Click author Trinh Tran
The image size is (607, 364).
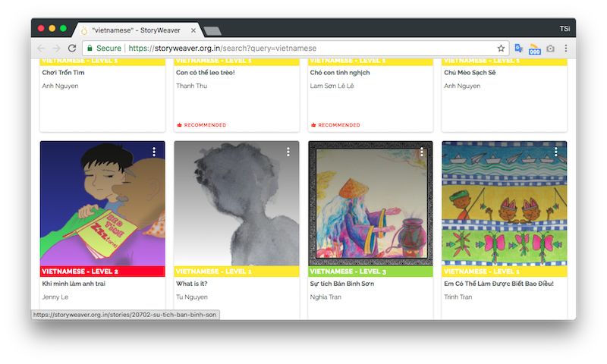coord(458,297)
